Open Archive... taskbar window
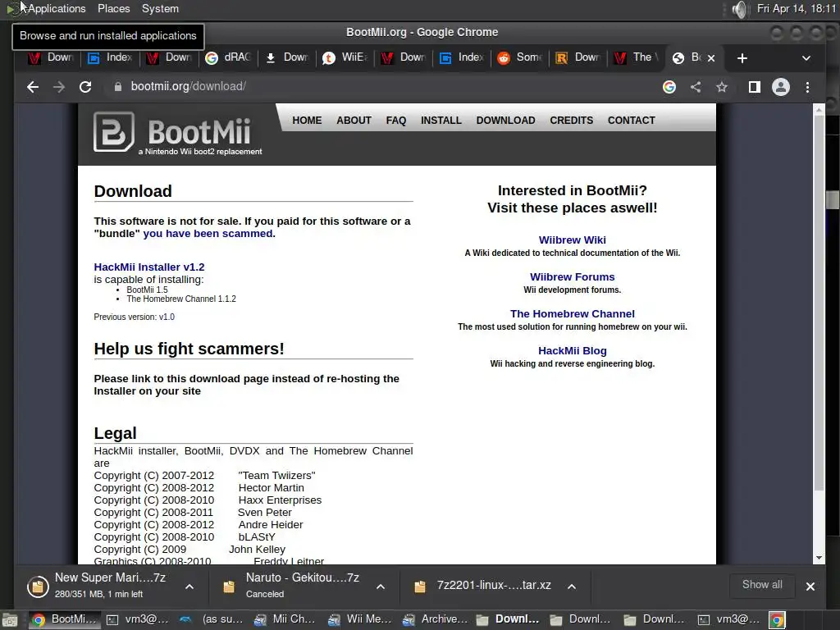840x630 pixels. tap(434, 620)
